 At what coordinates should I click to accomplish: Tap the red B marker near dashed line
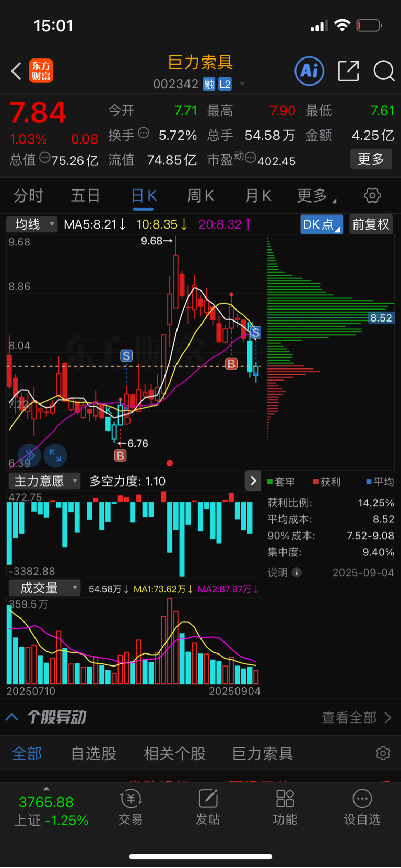[x=231, y=364]
